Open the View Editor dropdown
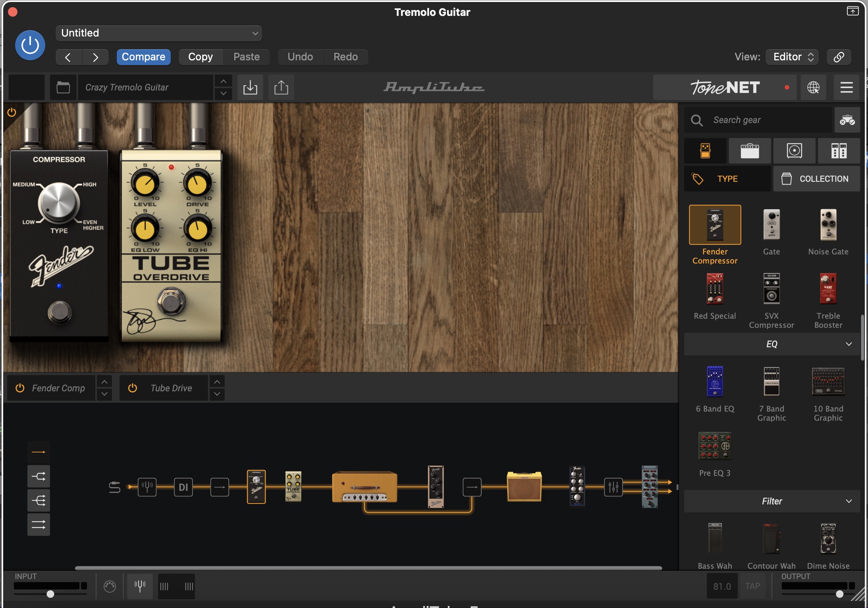Image resolution: width=868 pixels, height=608 pixels. tap(792, 57)
